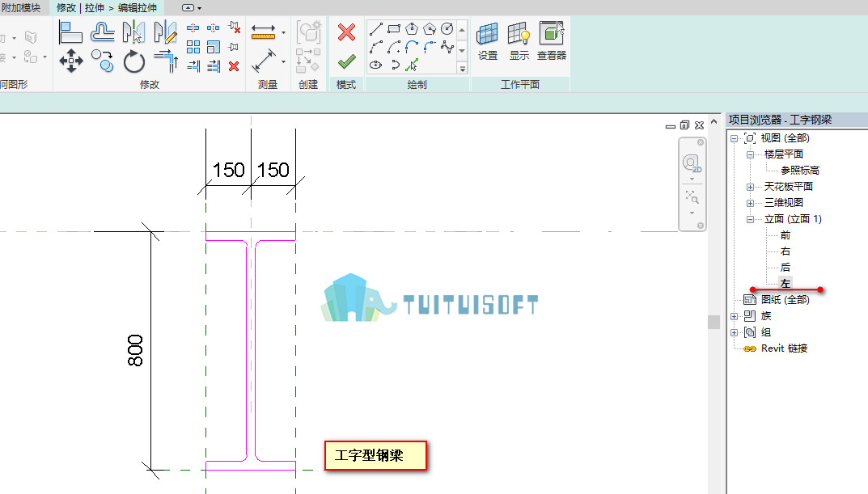Select the Spline draw tool
868x494 pixels.
447,47
